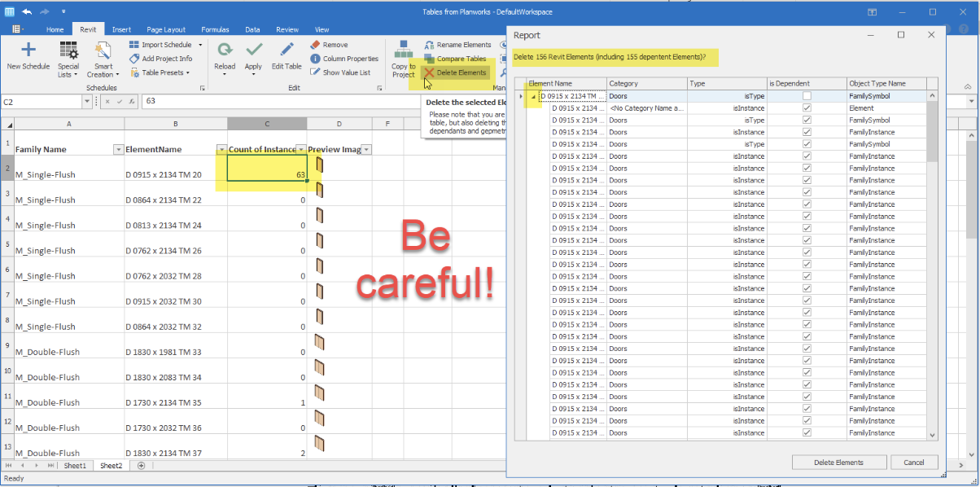Click the table app icon in title bar
The image size is (980, 487).
[x=9, y=11]
